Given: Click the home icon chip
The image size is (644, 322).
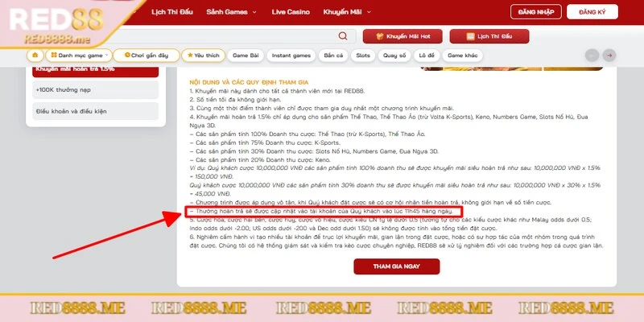Looking at the screenshot, I should pyautogui.click(x=35, y=56).
